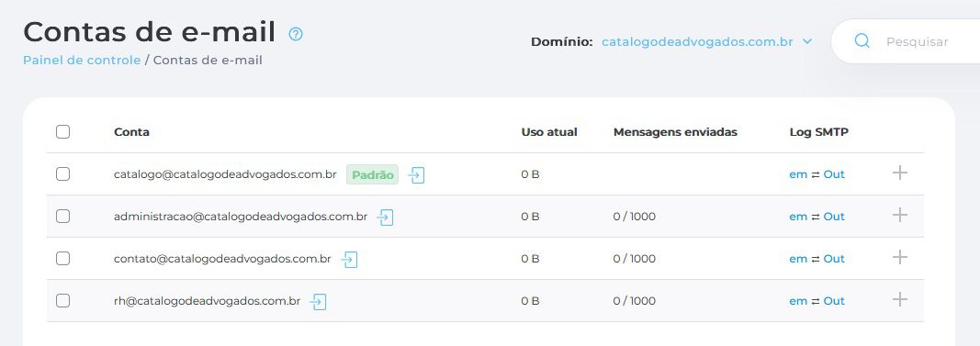Click 0 / 1000 value in rh@ row

click(x=635, y=301)
